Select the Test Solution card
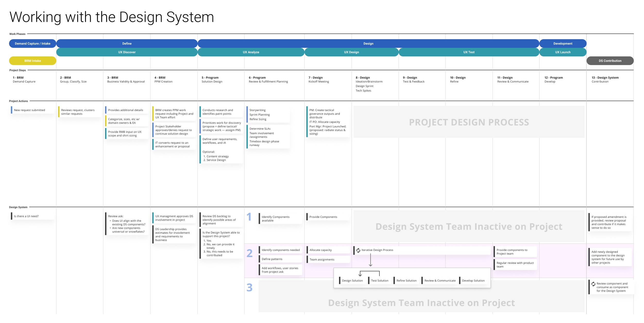Viewport: 644px width, 323px height. (x=379, y=281)
